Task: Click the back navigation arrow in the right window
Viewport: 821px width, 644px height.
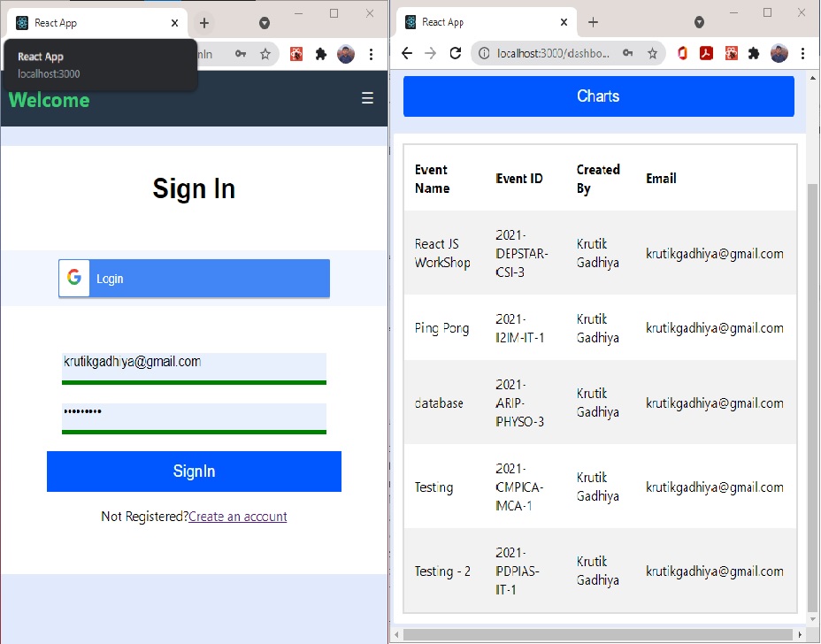Action: coord(406,53)
